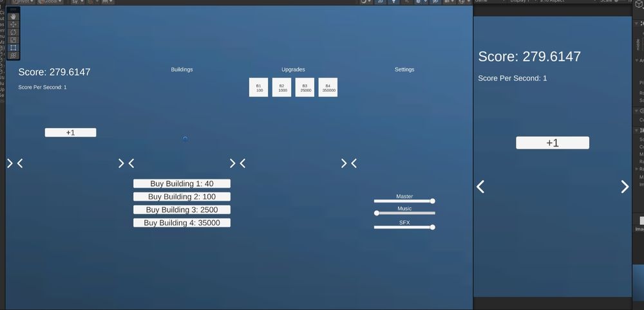Select Score: 279.6147 text in Game view
The image size is (644, 310).
pyautogui.click(x=529, y=57)
